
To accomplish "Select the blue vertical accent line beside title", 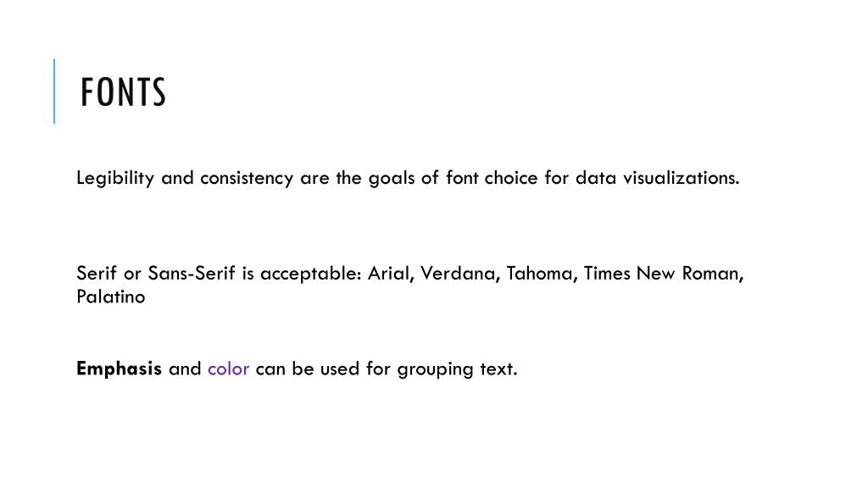I will (x=54, y=91).
